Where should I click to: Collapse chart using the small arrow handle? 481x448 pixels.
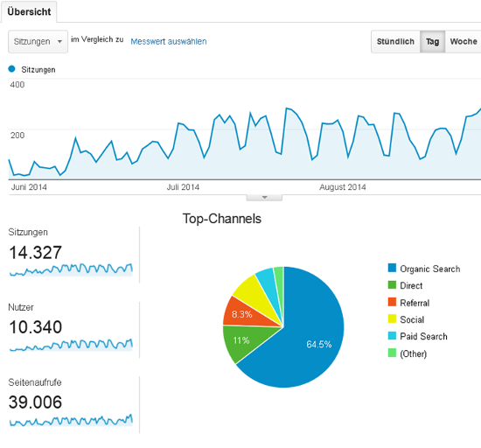[264, 198]
